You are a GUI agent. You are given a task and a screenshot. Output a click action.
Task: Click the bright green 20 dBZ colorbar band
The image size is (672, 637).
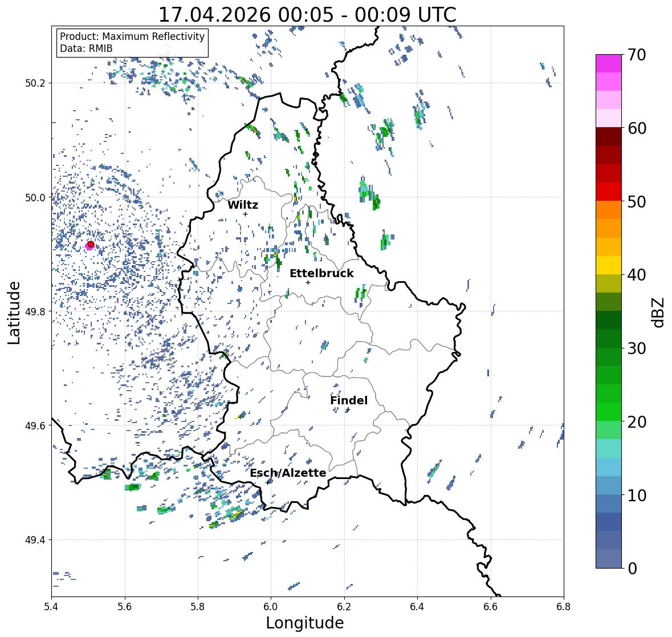coord(609,412)
